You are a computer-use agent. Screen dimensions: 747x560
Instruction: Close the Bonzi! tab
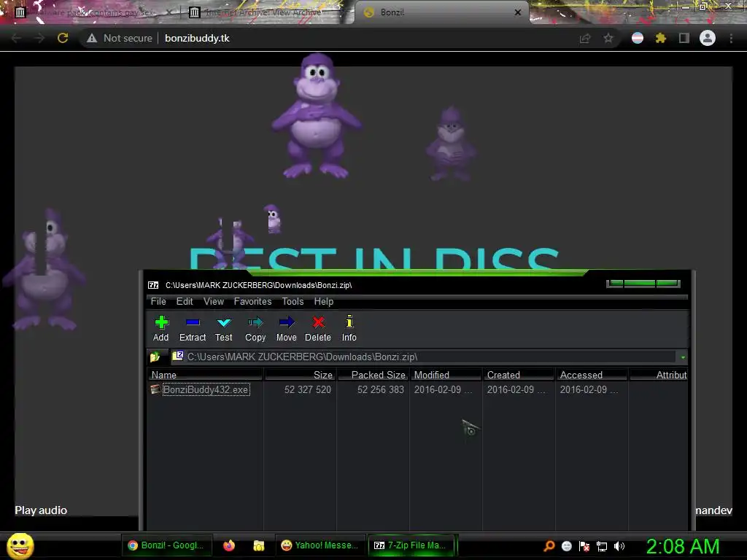(x=518, y=12)
